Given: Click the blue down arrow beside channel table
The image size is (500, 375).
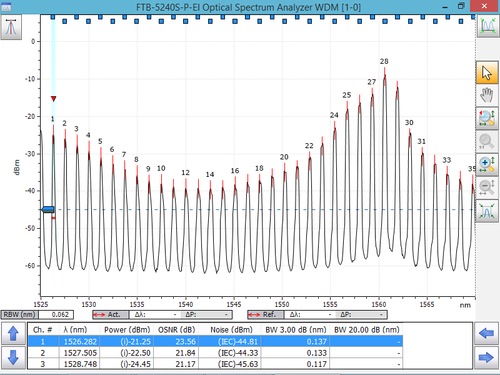Looking at the screenshot, I should click(13, 357).
